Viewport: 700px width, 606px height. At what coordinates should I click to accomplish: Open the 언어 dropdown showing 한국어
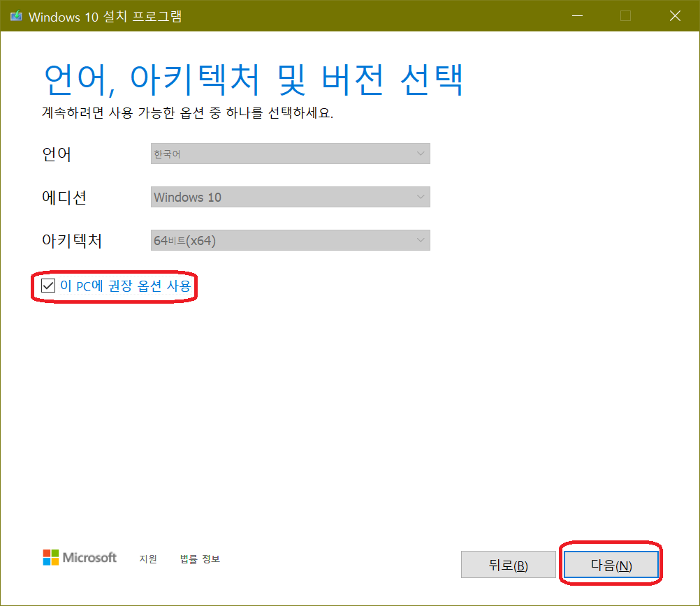click(x=290, y=154)
